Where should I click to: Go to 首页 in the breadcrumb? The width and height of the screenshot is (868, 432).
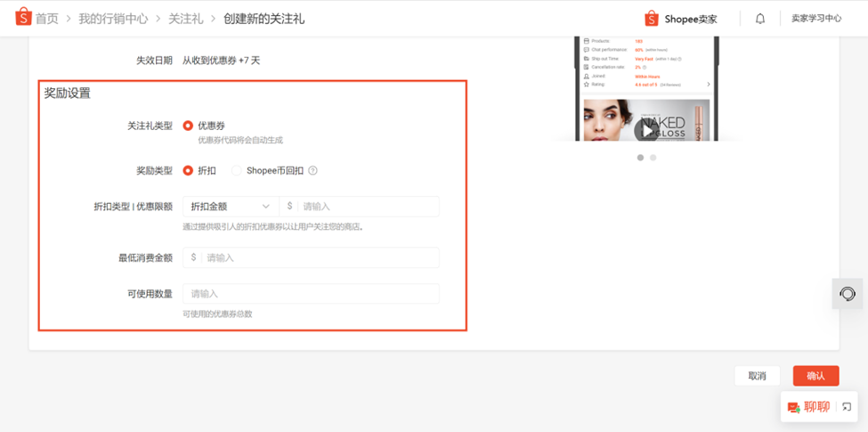(x=46, y=19)
